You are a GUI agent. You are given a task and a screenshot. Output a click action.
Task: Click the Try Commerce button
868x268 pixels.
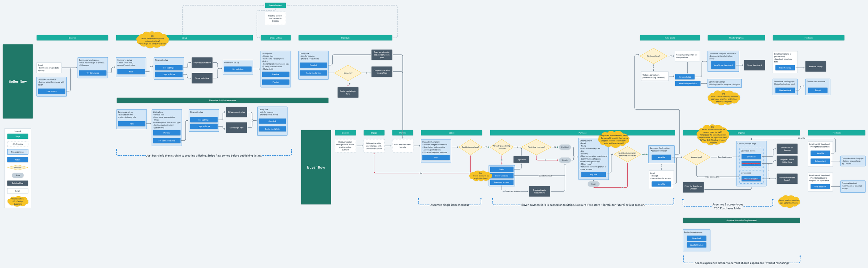93,73
